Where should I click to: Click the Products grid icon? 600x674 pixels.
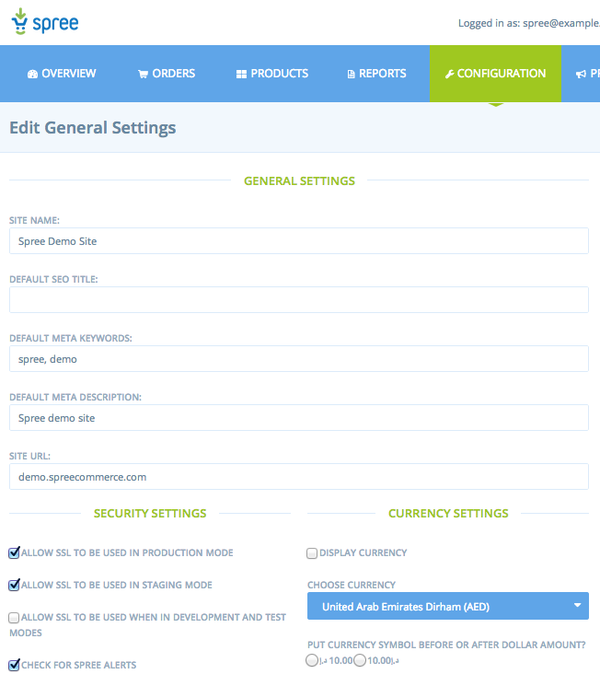(x=241, y=74)
